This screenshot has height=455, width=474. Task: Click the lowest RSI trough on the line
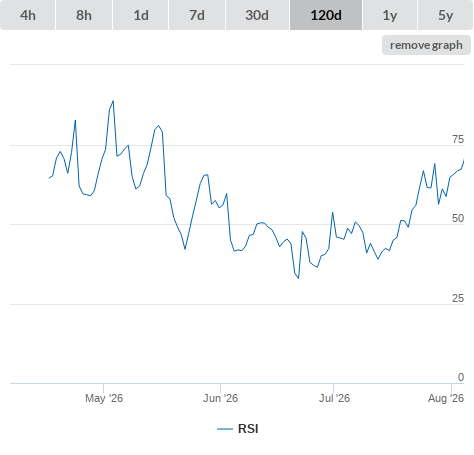[298, 278]
